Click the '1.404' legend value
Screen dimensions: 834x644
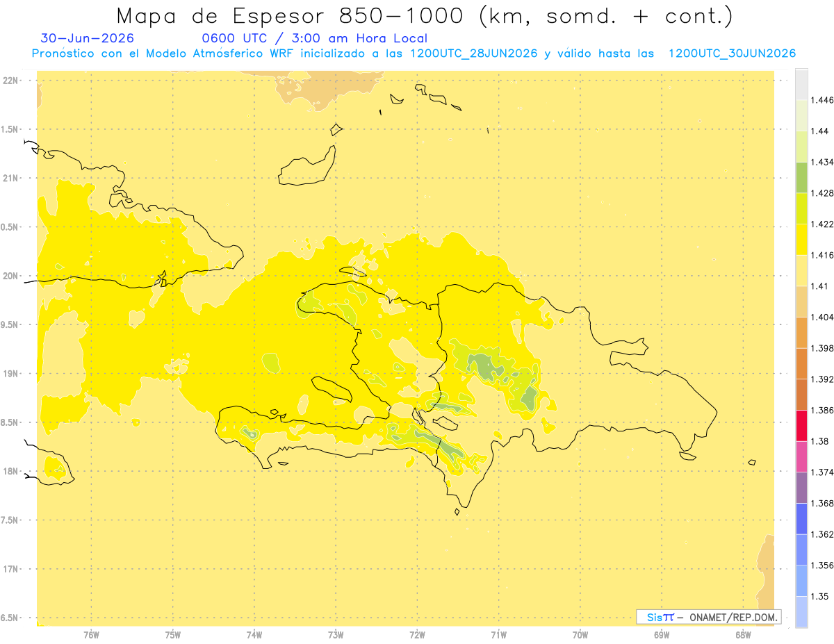click(821, 317)
